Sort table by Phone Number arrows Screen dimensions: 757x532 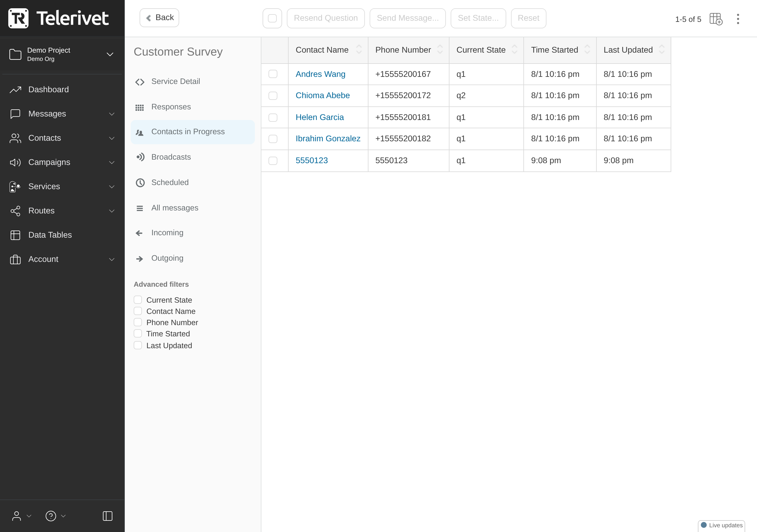(440, 49)
